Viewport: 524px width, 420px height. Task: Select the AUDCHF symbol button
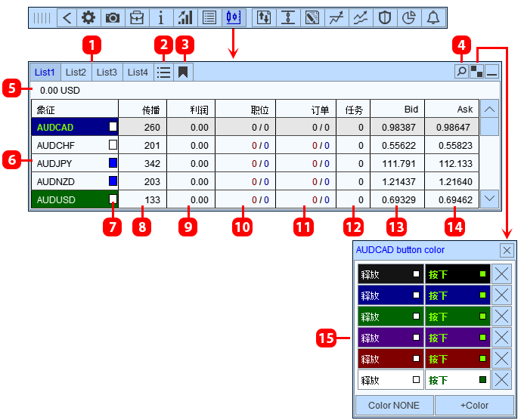click(x=75, y=145)
